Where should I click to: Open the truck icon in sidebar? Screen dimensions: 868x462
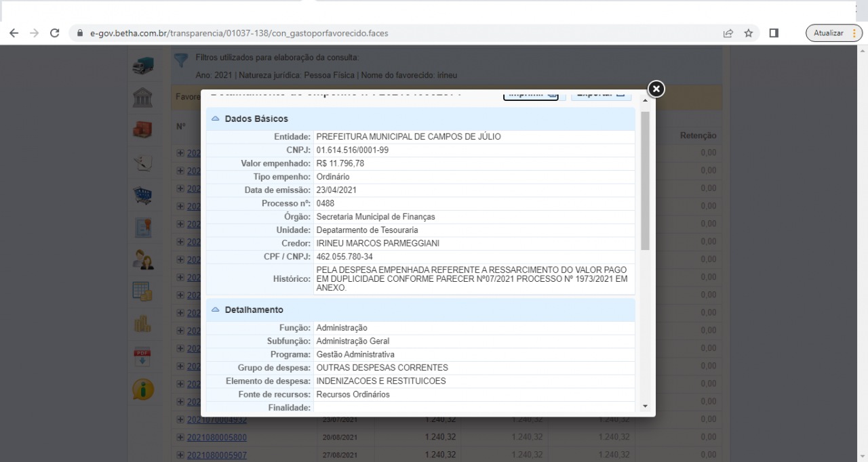[x=142, y=66]
